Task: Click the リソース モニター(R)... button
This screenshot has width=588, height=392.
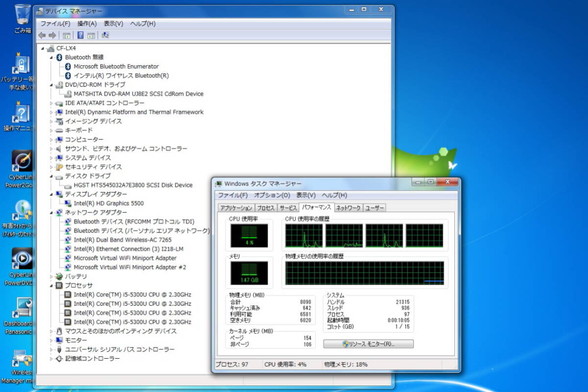Action: (x=368, y=344)
